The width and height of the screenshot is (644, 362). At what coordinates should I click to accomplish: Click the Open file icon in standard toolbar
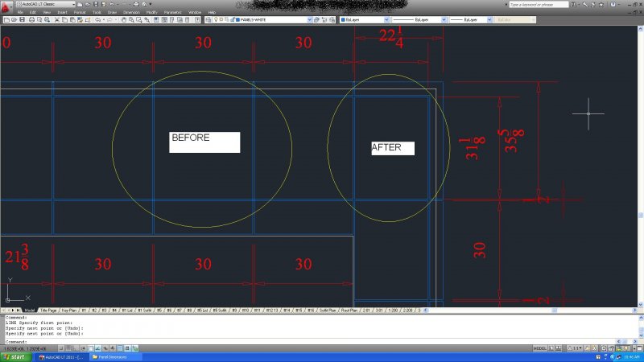[x=14, y=19]
